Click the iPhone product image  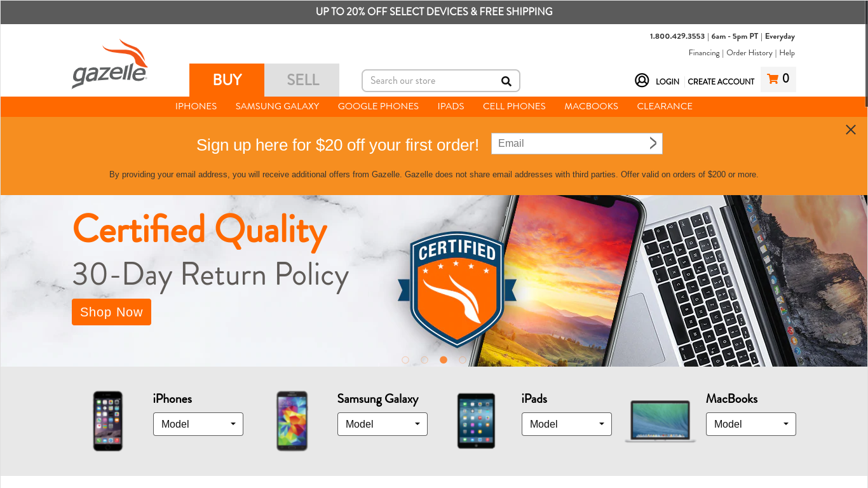coord(108,421)
